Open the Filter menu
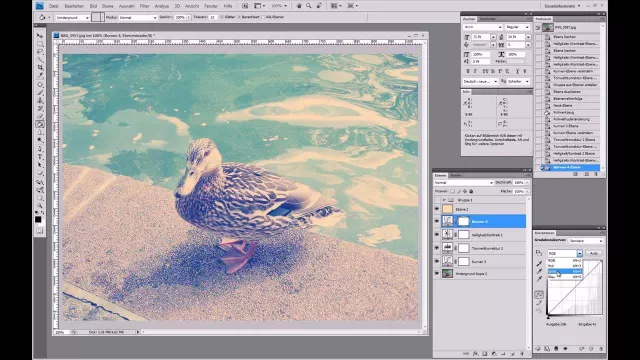 pos(144,6)
